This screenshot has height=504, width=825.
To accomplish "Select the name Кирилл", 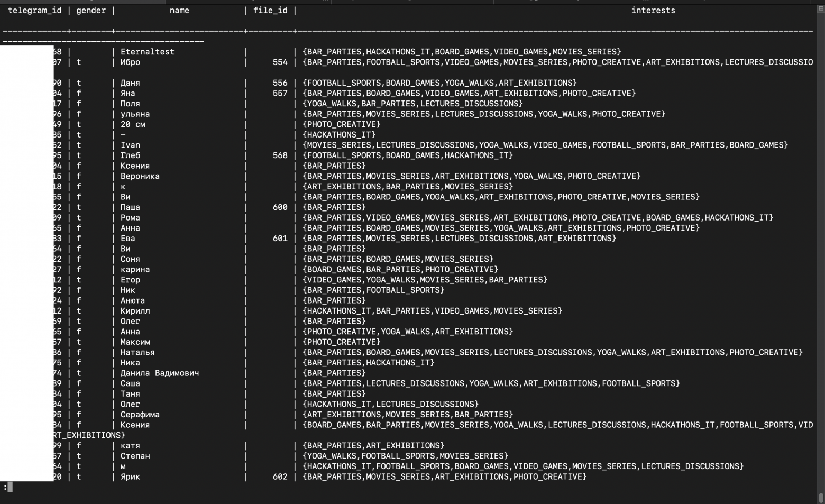I will click(x=135, y=311).
